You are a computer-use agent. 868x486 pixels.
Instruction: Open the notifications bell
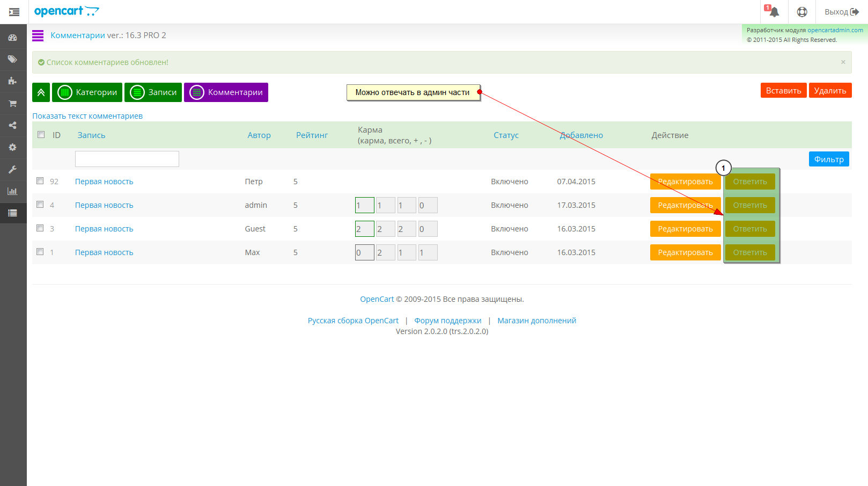tap(774, 11)
